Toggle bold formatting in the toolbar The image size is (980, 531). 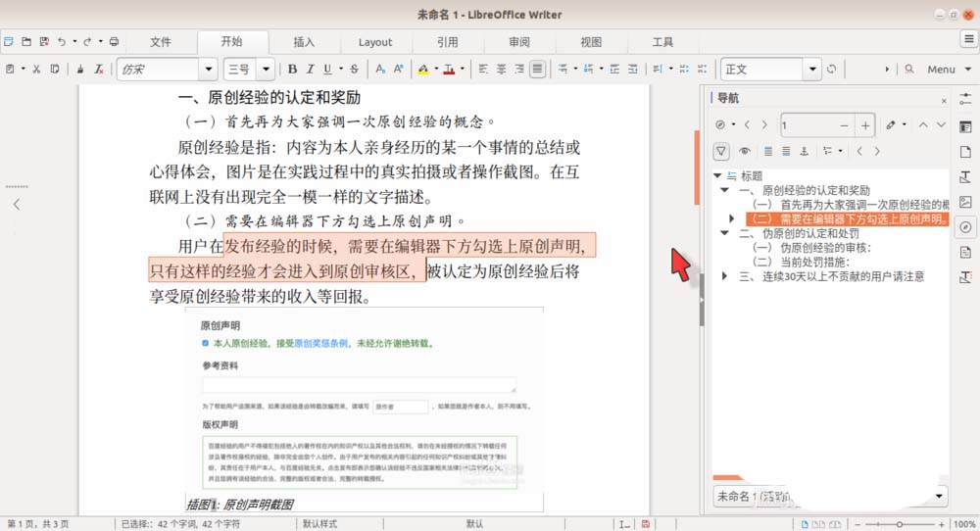tap(292, 70)
